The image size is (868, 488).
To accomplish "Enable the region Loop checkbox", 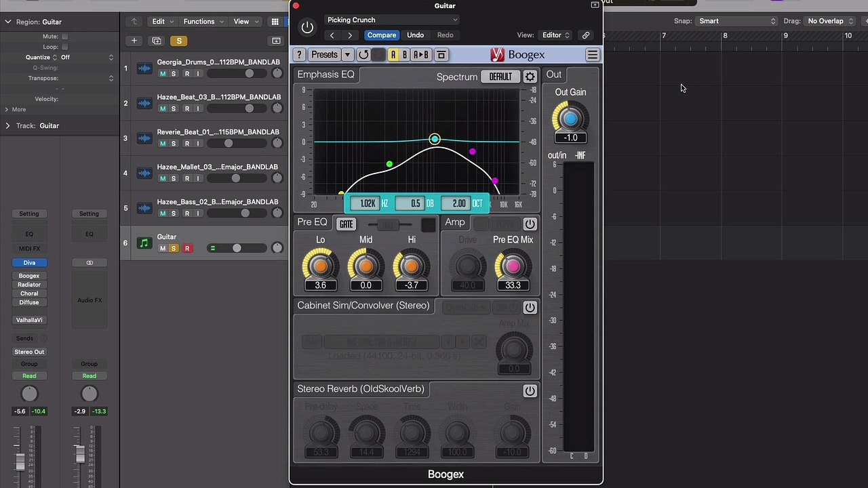I will [64, 47].
